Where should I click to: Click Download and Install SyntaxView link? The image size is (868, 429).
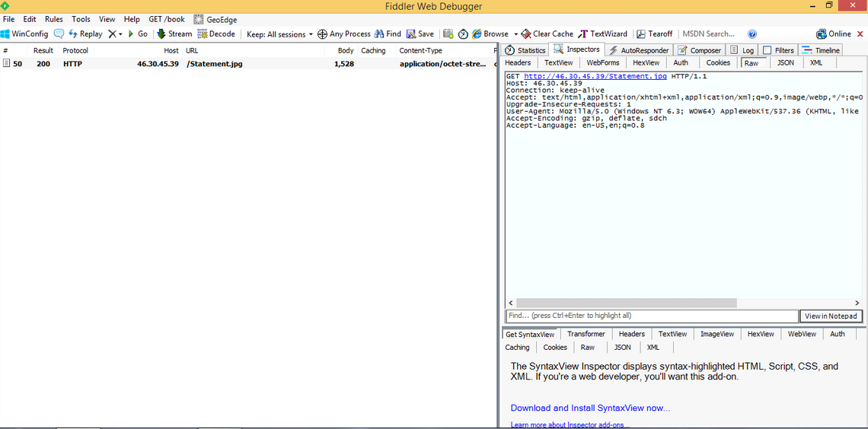click(590, 408)
